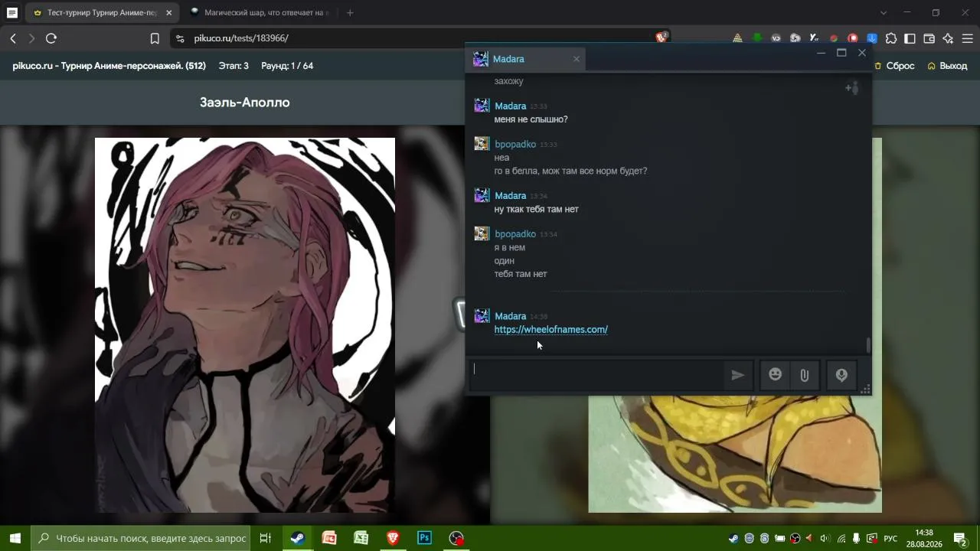Toggle the vertical tabs button

click(12, 13)
